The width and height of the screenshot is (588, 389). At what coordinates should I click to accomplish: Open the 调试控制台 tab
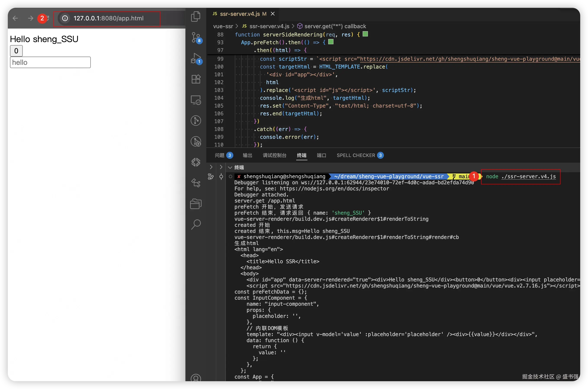(x=275, y=155)
